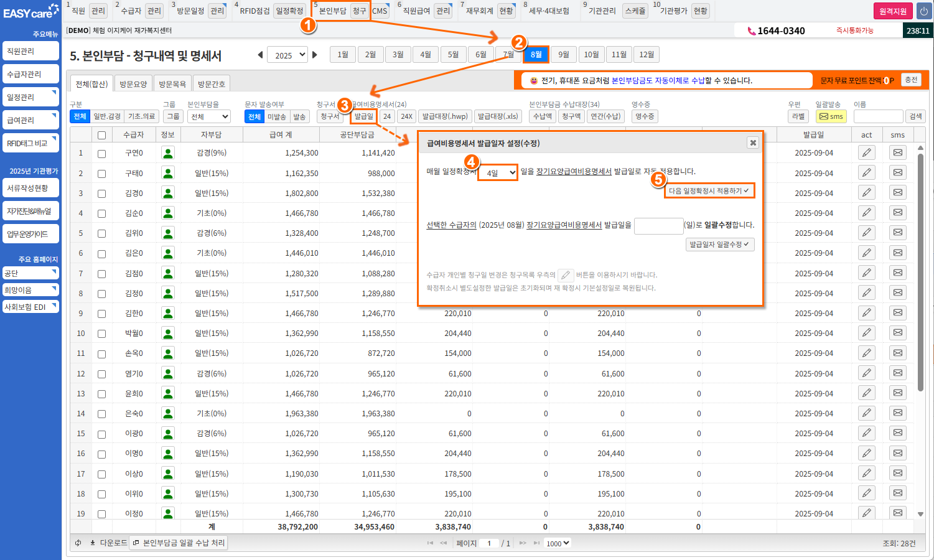Click the power logout icon

tap(923, 11)
